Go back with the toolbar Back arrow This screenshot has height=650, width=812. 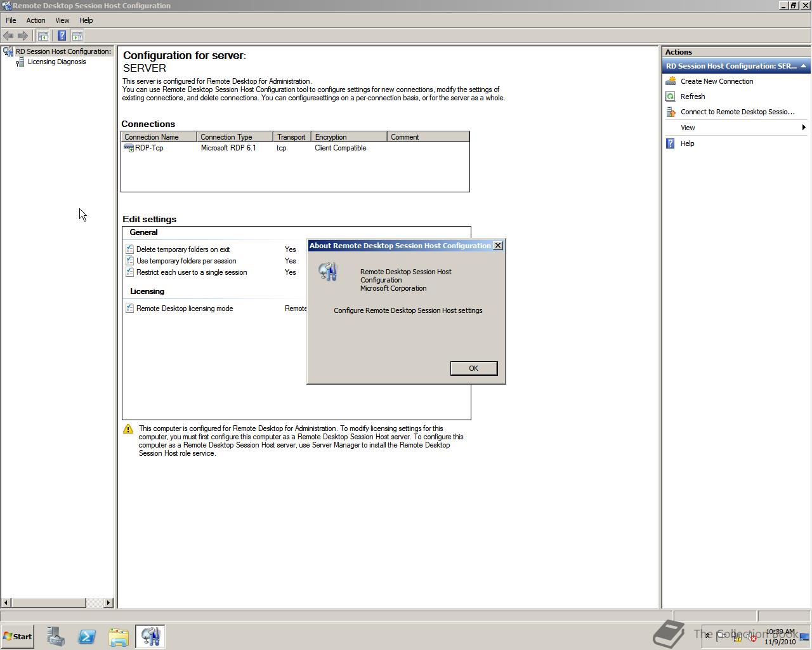click(x=8, y=36)
